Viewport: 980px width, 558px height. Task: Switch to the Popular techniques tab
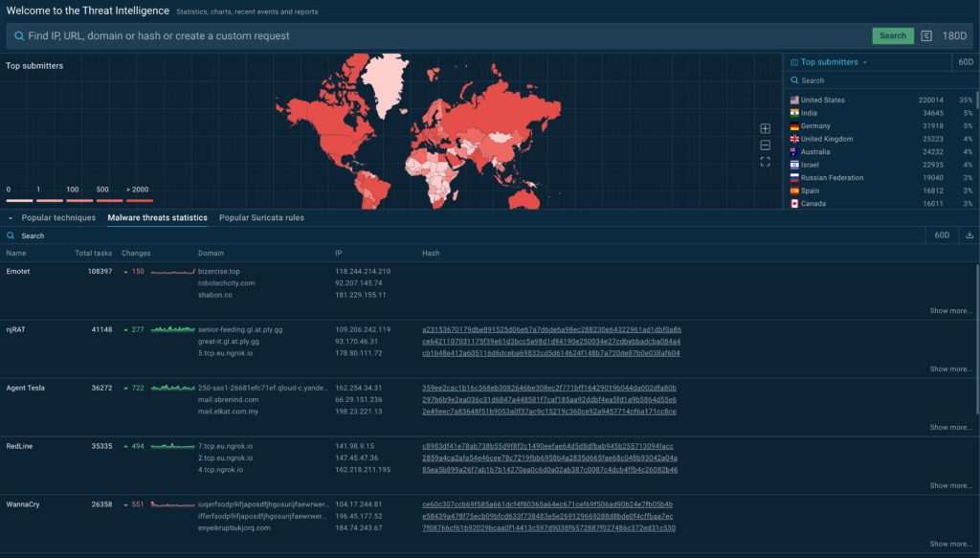click(x=61, y=217)
